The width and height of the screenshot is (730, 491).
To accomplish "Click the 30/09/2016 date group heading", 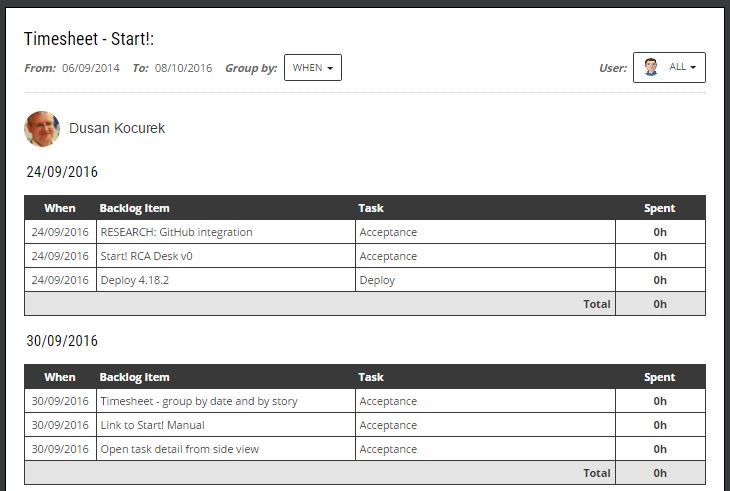I will pyautogui.click(x=62, y=341).
